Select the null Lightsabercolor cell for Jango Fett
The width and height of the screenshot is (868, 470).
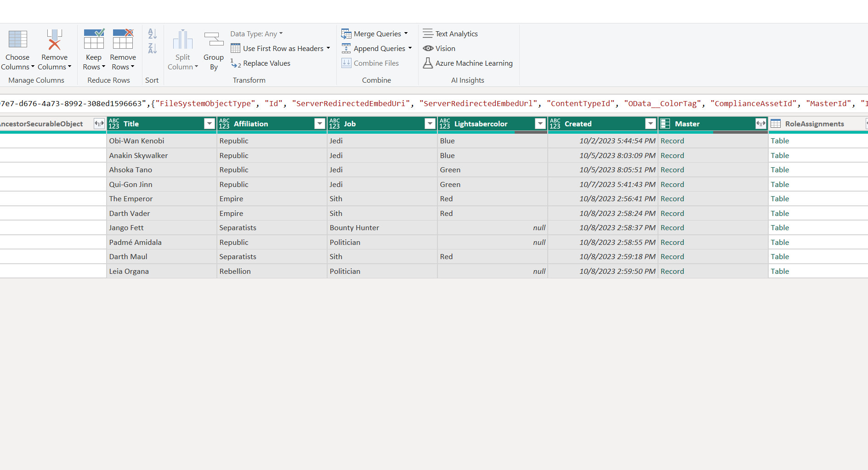coord(493,227)
